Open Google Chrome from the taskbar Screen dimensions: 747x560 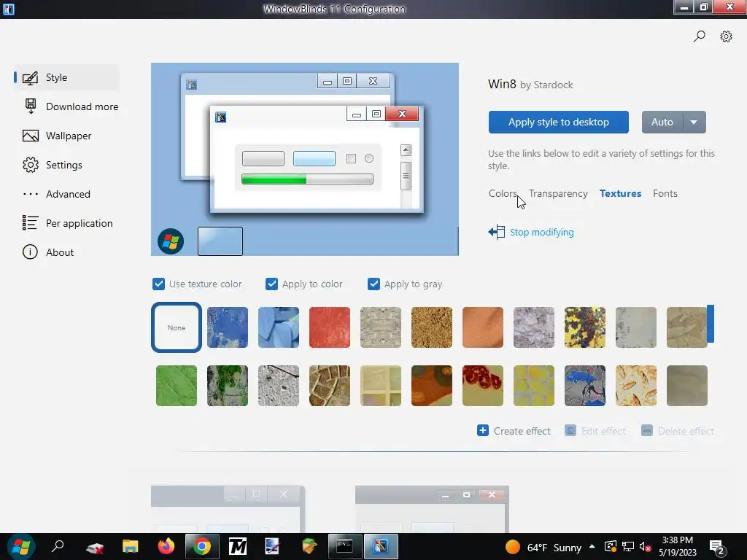point(202,547)
